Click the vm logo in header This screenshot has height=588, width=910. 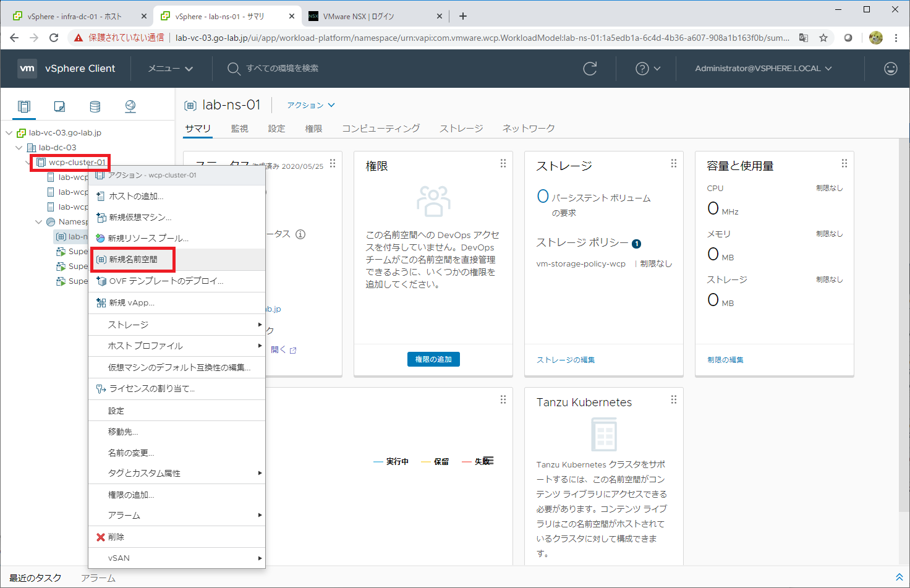coord(27,69)
